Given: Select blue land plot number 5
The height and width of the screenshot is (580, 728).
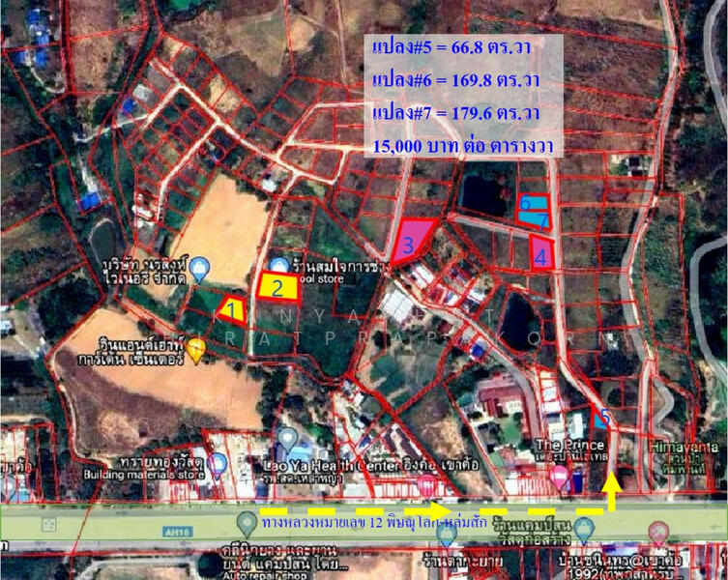Looking at the screenshot, I should [x=602, y=419].
